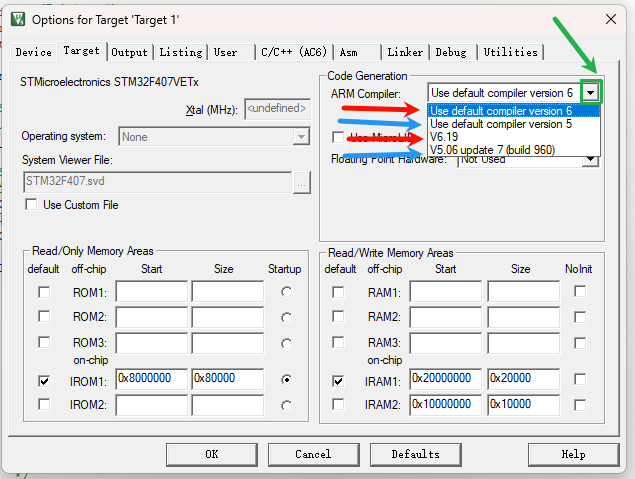Uncheck the IROM1 default checkbox
This screenshot has width=635, height=479.
coord(43,381)
